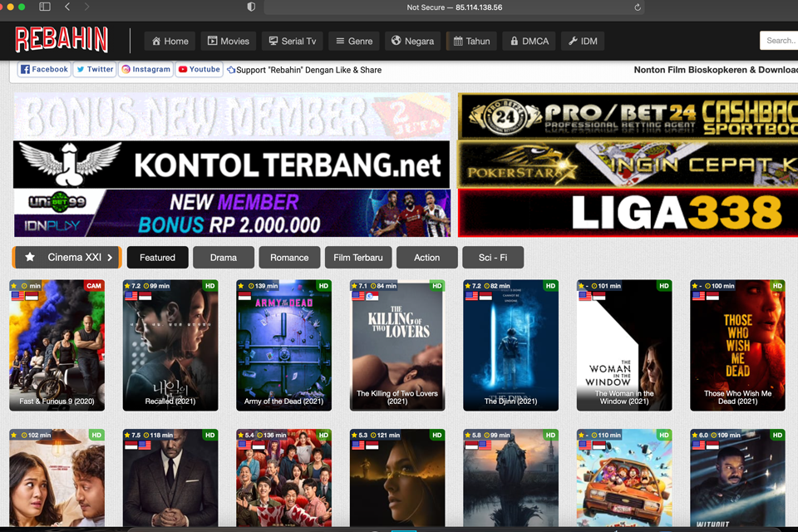This screenshot has width=798, height=532.
Task: Open the Fast & Furious 9 (2020) poster
Action: tap(57, 345)
